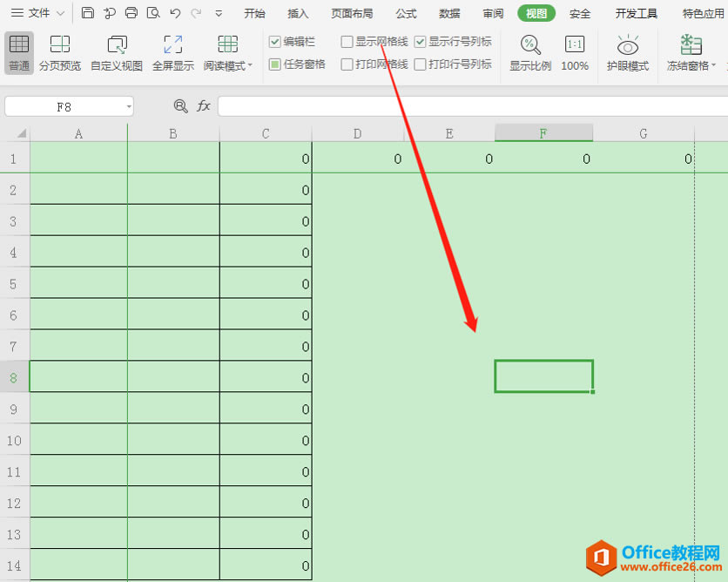Open 显示比例 zoom dialog
The width and height of the screenshot is (728, 582).
(530, 53)
